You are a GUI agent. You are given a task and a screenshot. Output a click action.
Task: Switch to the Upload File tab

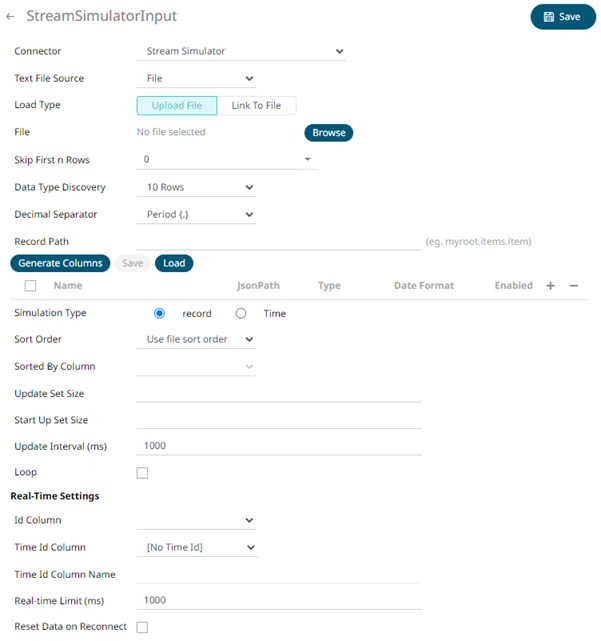coord(177,105)
